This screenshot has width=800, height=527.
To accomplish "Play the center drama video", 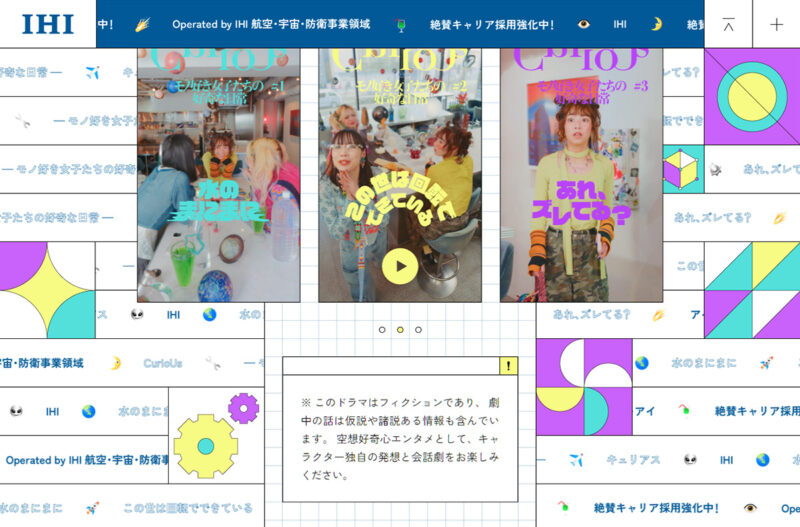I will (400, 267).
